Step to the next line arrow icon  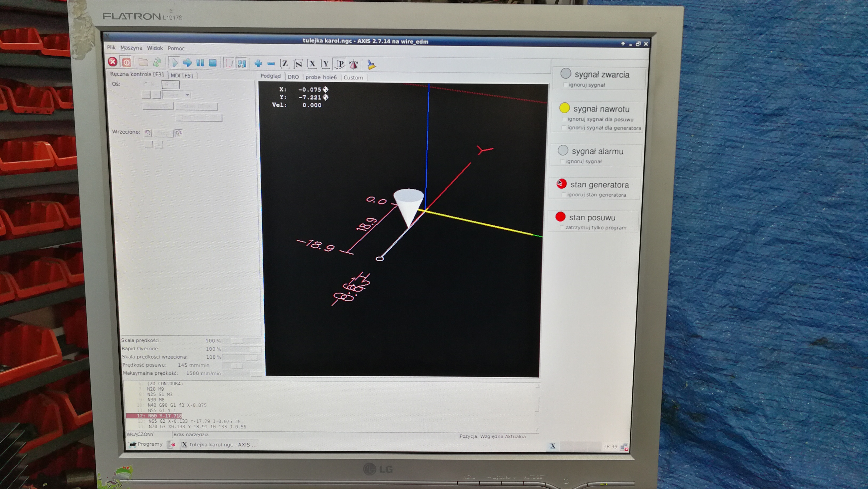point(187,63)
